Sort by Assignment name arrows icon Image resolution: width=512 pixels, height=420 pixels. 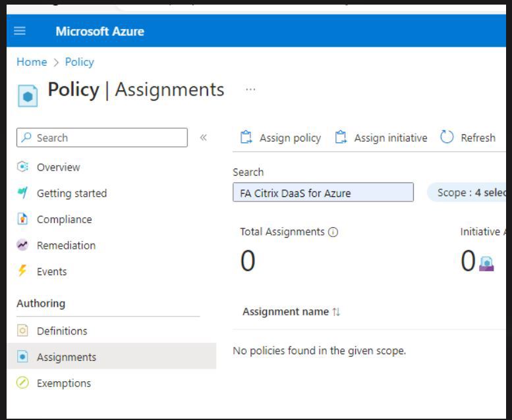coord(336,312)
